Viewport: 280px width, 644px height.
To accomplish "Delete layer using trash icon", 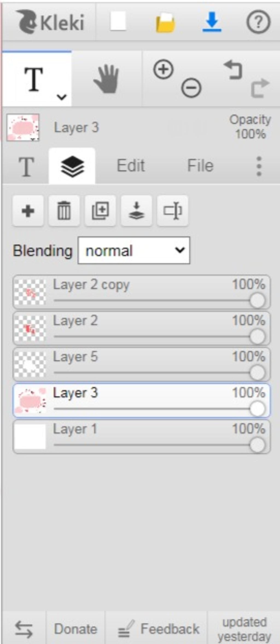I will pos(64,211).
